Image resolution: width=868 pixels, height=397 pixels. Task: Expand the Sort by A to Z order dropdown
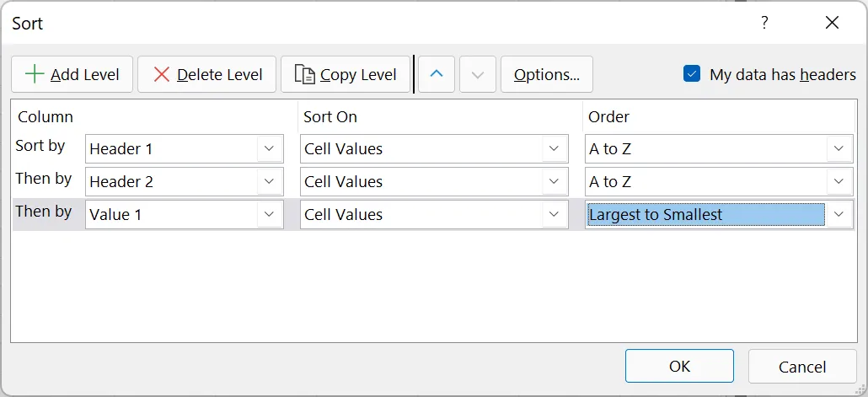(839, 149)
